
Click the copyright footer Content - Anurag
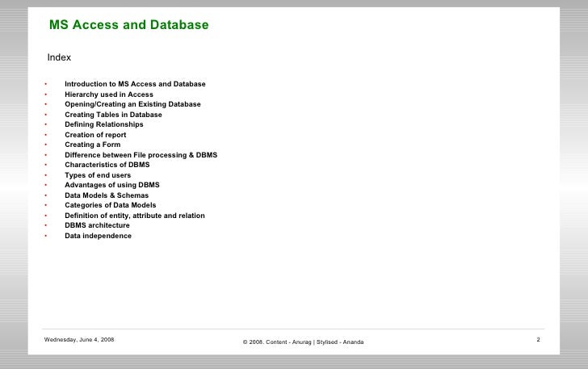(303, 342)
